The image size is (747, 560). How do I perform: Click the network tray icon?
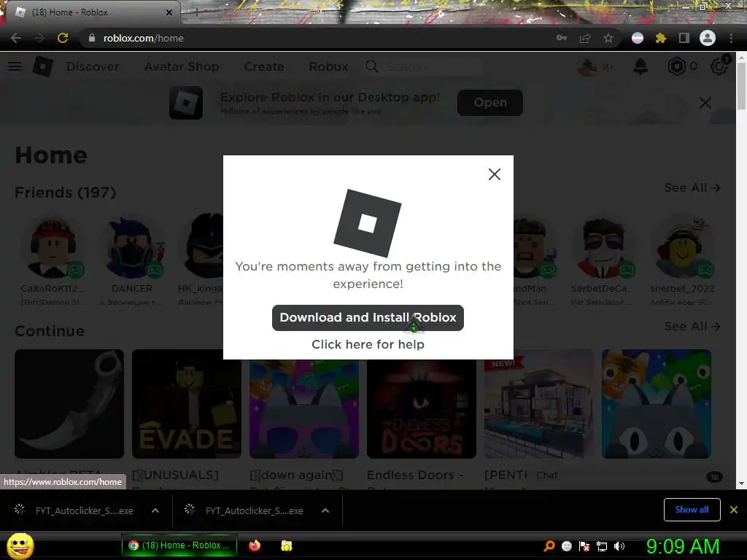tap(602, 545)
